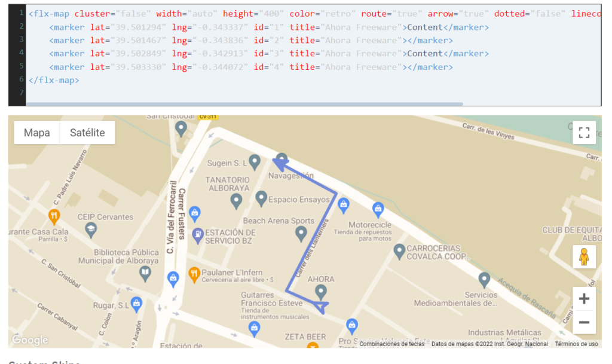Image resolution: width=612 pixels, height=364 pixels.
Task: Toggle fullscreen map view
Action: point(584,133)
